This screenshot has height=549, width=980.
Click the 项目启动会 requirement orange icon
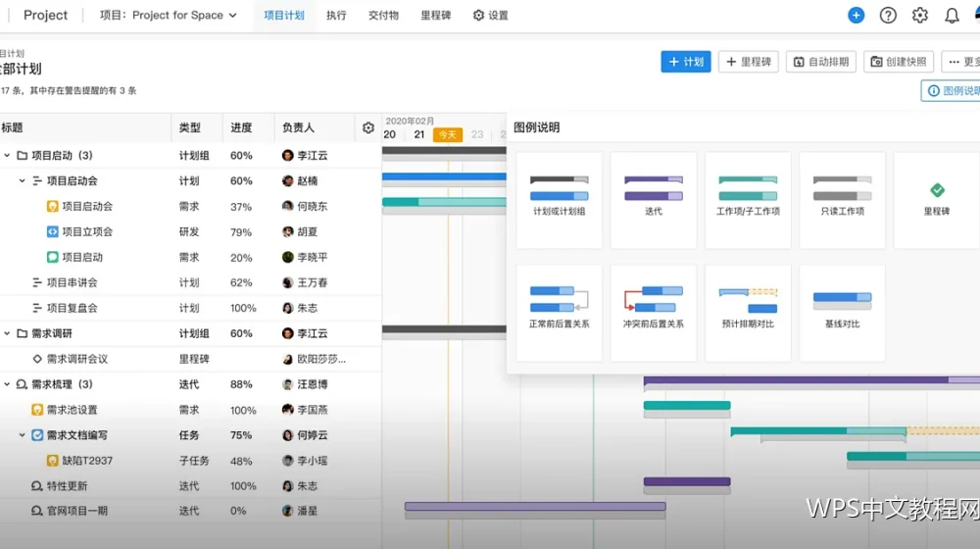point(53,206)
